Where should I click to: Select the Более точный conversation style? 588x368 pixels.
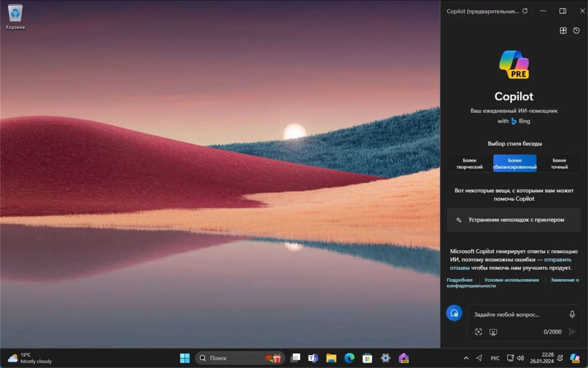(x=559, y=164)
